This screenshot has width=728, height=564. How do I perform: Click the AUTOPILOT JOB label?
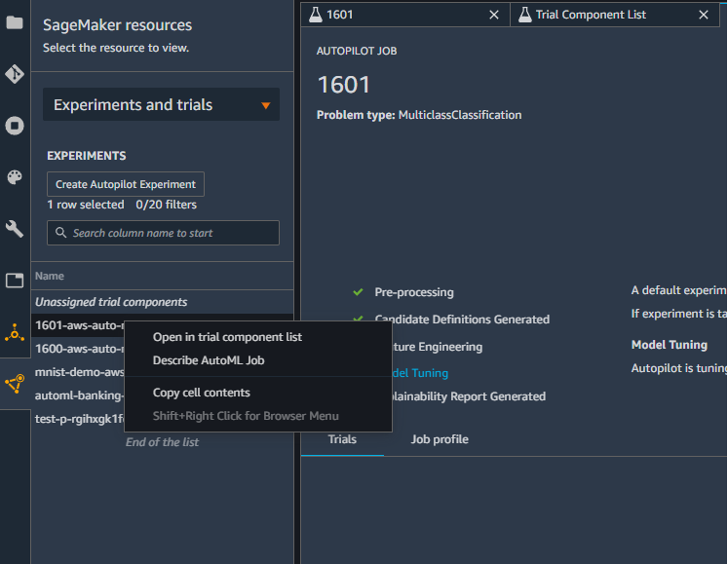click(357, 51)
